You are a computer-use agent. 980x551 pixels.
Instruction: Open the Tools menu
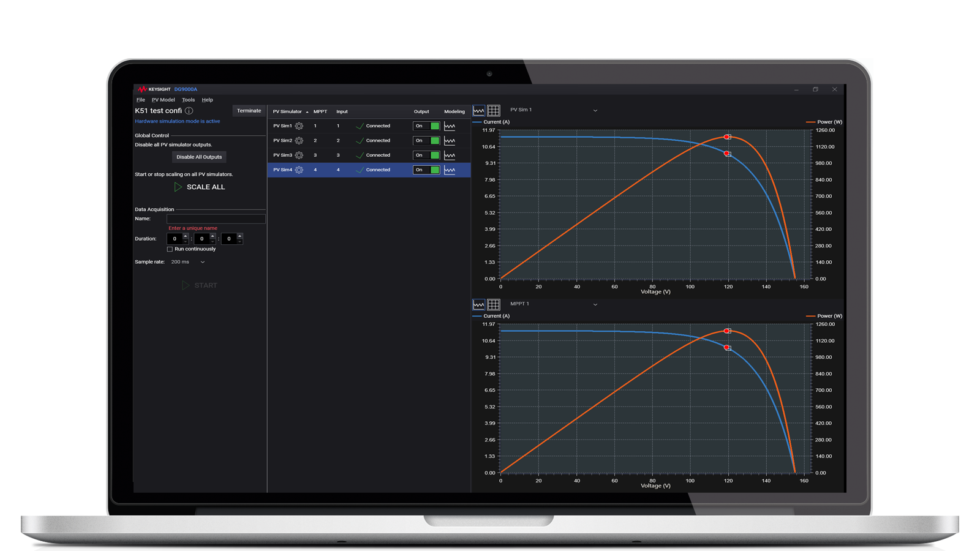(188, 99)
